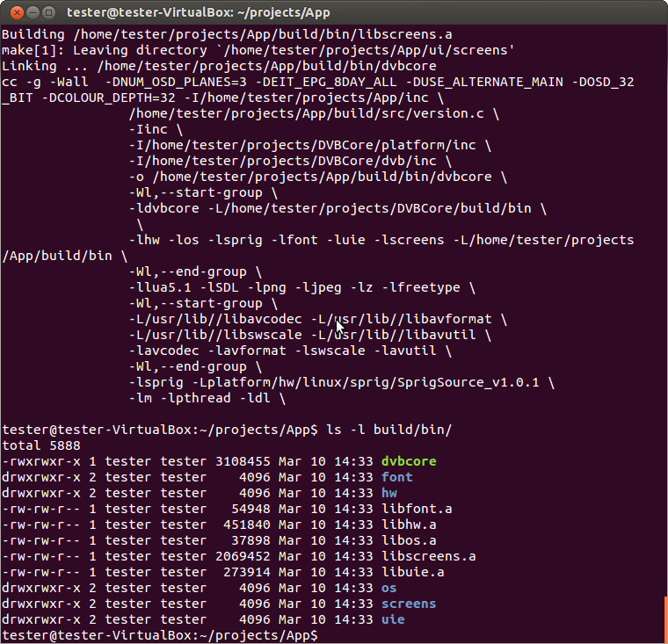The width and height of the screenshot is (668, 644).
Task: Minimize the terminal window
Action: 30,12
